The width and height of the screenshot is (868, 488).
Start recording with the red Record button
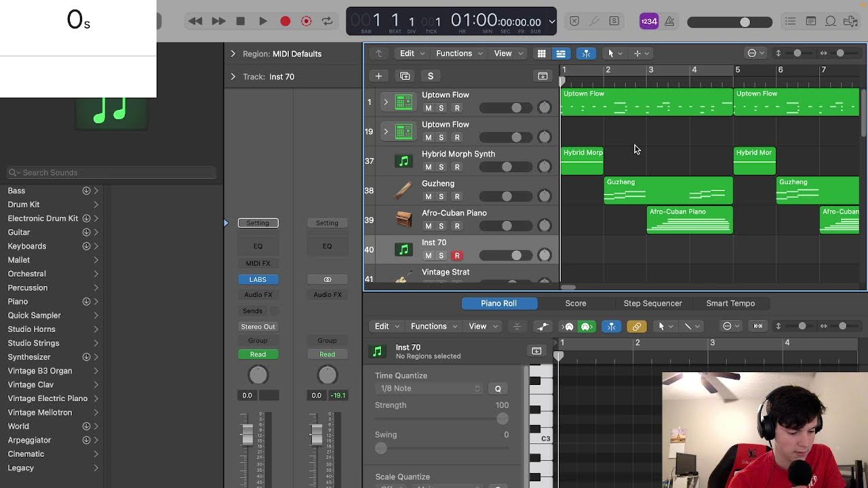(x=285, y=22)
